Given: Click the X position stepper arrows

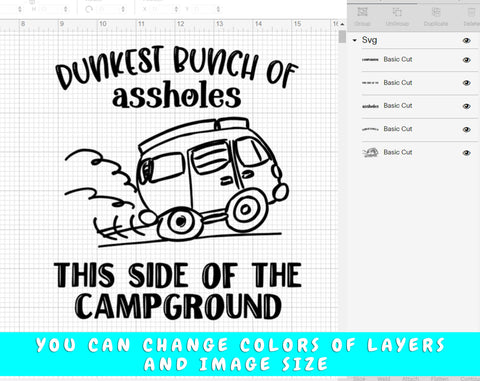Looking at the screenshot, I should 176,9.
